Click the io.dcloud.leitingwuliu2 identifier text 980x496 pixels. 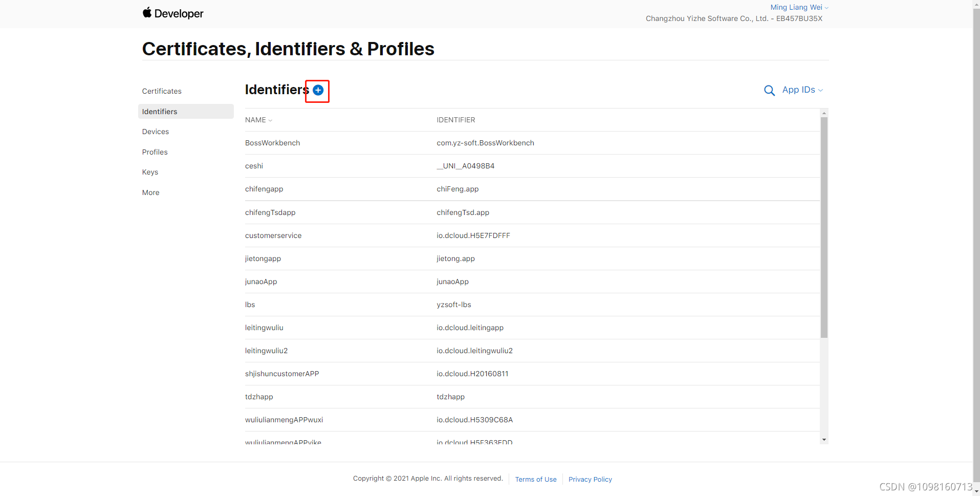[x=474, y=351]
